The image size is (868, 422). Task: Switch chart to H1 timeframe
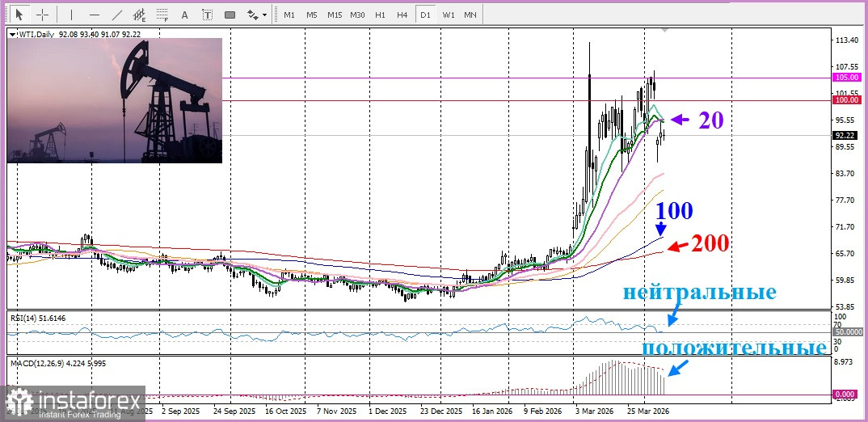380,15
